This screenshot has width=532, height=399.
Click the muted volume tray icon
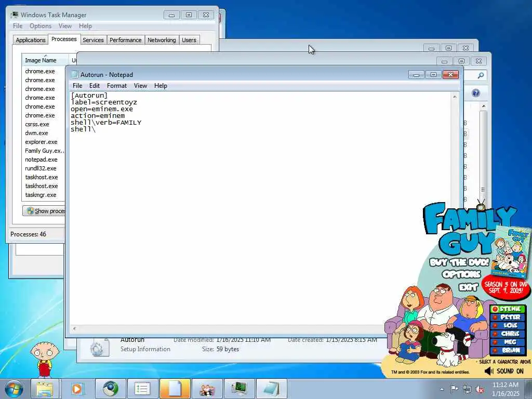[480, 390]
